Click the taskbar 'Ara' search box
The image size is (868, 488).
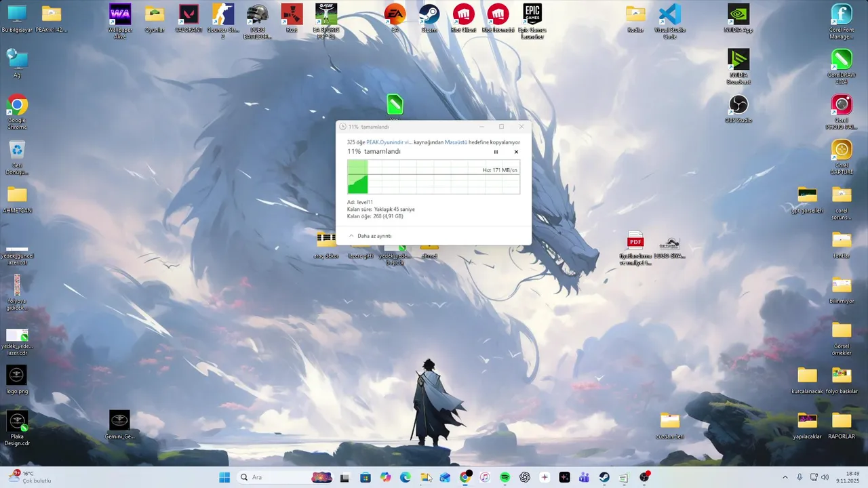pos(285,477)
